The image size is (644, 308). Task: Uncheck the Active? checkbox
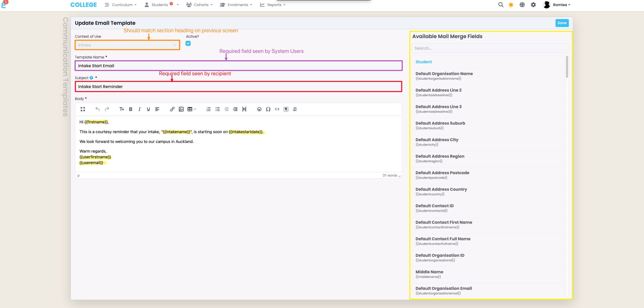tap(188, 43)
